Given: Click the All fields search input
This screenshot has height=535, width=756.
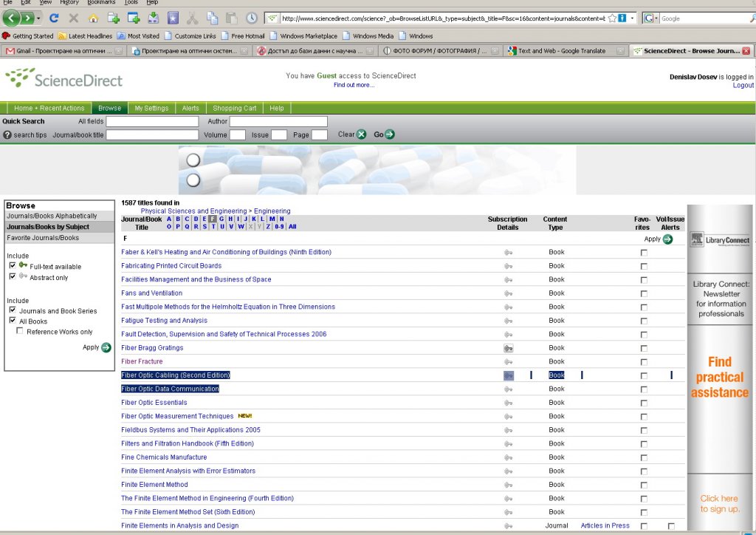Looking at the screenshot, I should point(152,121).
